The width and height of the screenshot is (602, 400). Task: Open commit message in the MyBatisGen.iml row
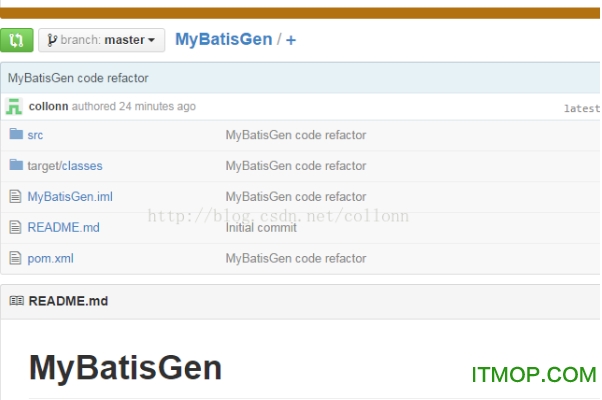296,197
